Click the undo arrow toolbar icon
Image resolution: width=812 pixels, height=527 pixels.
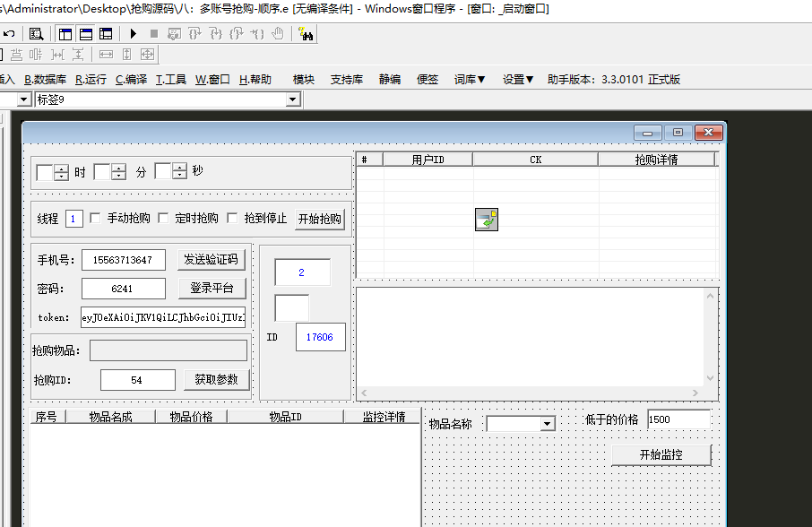point(9,34)
